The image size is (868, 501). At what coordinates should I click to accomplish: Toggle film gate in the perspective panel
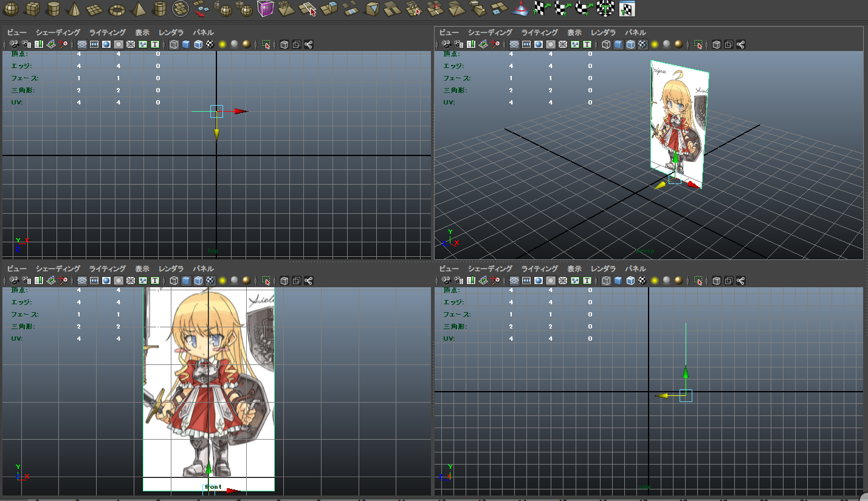point(526,44)
